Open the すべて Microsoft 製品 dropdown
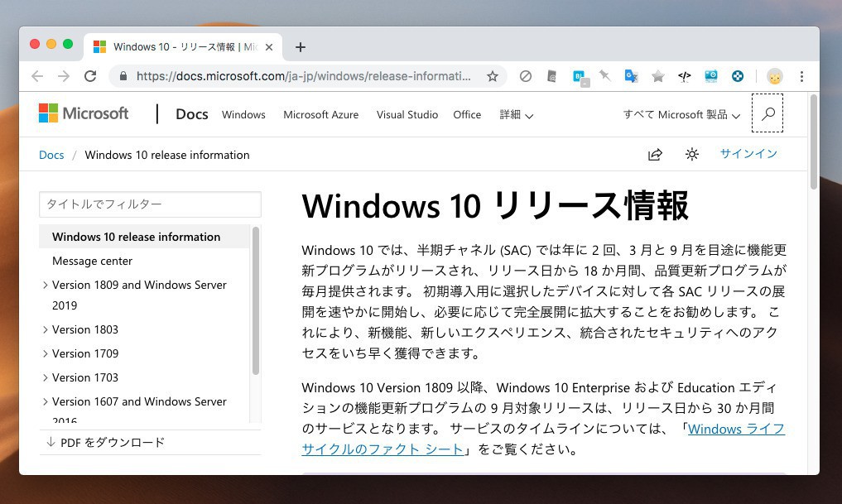 coord(681,115)
